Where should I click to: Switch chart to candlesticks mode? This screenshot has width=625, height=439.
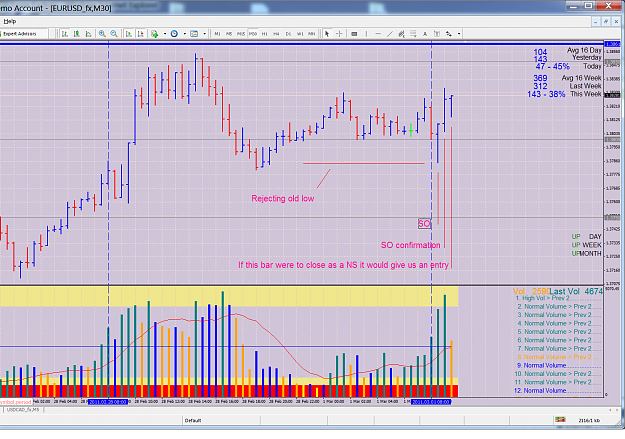pyautogui.click(x=77, y=34)
